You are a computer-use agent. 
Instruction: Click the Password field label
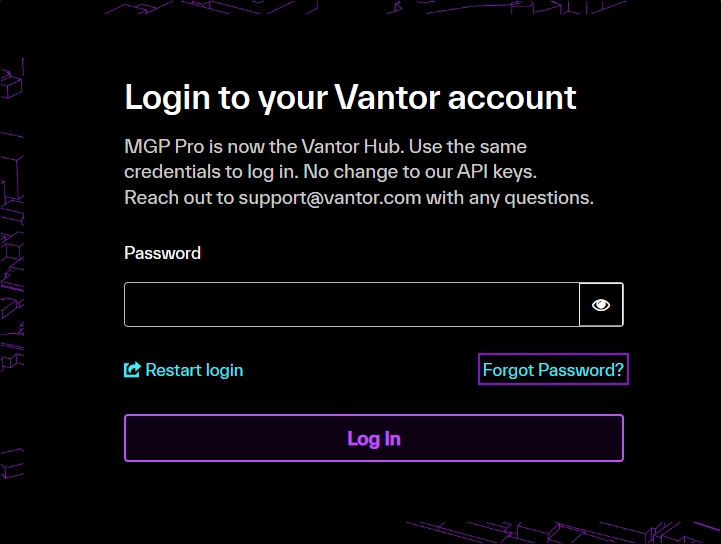(x=162, y=253)
